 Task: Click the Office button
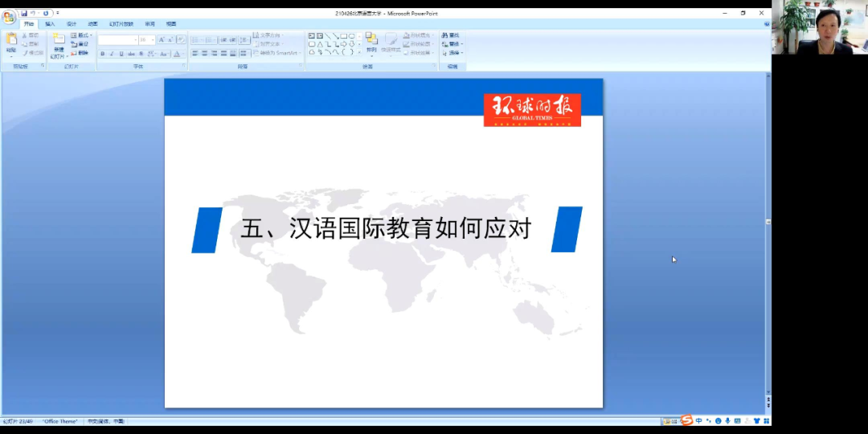pyautogui.click(x=9, y=16)
